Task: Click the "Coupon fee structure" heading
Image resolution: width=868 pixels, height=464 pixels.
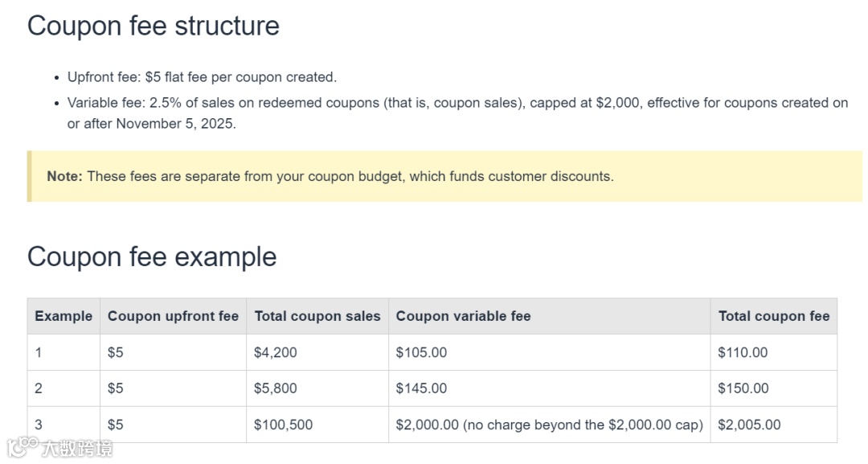Action: click(153, 26)
